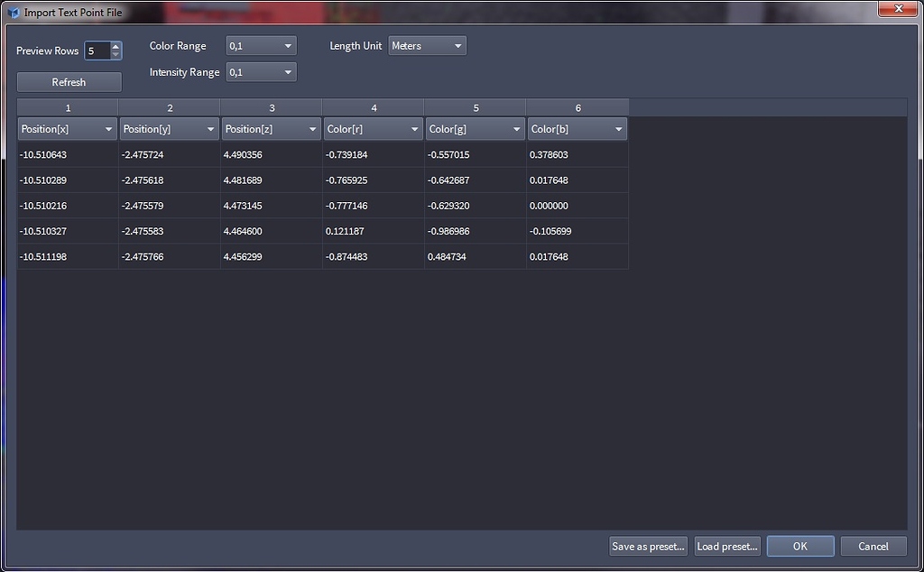Decrease Preview Rows using the down arrow
924x572 pixels.
point(115,55)
